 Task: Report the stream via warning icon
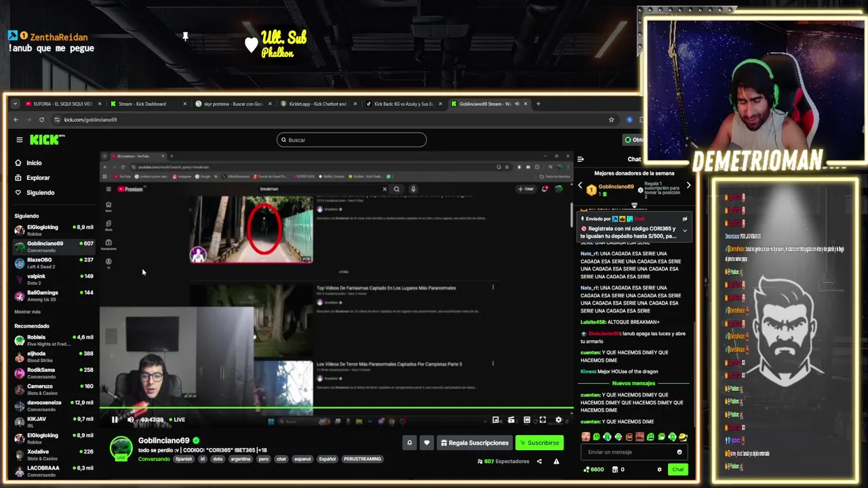[556, 462]
